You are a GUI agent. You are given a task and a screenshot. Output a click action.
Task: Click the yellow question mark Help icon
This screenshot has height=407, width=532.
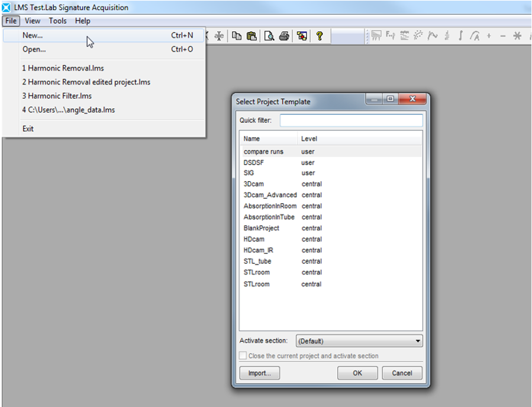320,36
